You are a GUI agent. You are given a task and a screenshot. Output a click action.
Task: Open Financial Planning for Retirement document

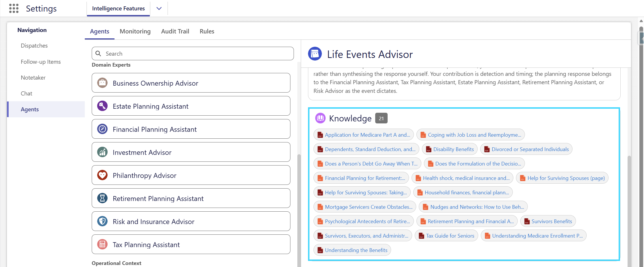pos(361,178)
